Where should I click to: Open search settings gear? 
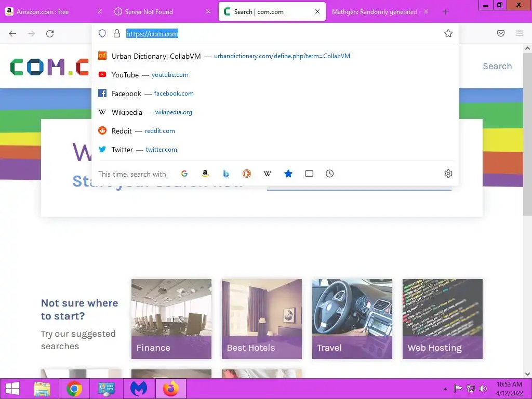coord(448,174)
